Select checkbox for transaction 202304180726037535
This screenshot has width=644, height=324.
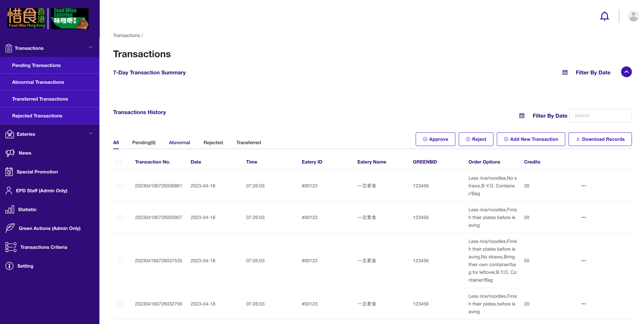pos(120,261)
